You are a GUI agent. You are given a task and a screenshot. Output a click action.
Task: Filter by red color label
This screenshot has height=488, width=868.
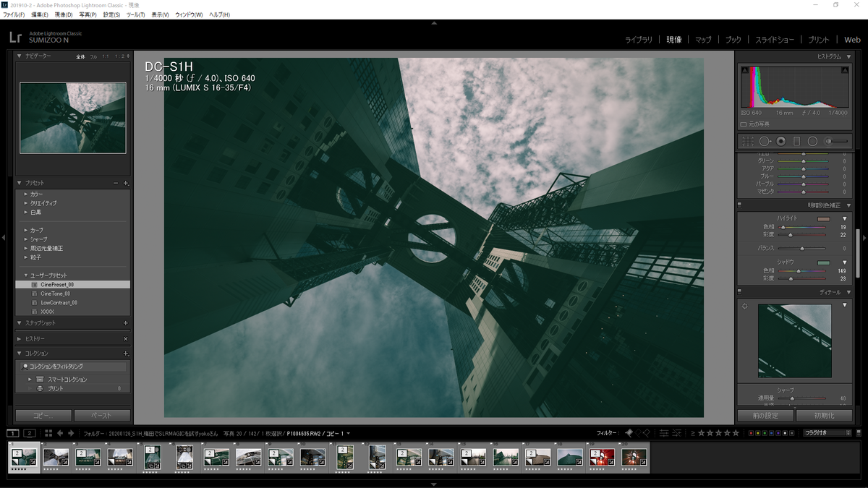click(751, 433)
